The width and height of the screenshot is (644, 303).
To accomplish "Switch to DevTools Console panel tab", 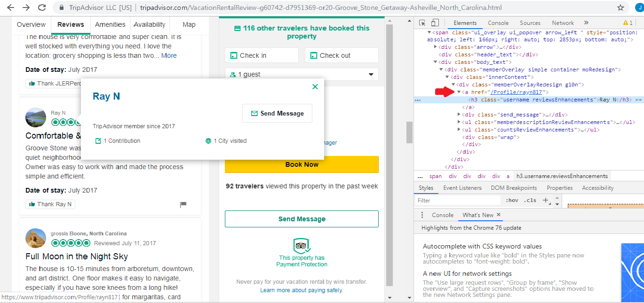I will [x=498, y=23].
